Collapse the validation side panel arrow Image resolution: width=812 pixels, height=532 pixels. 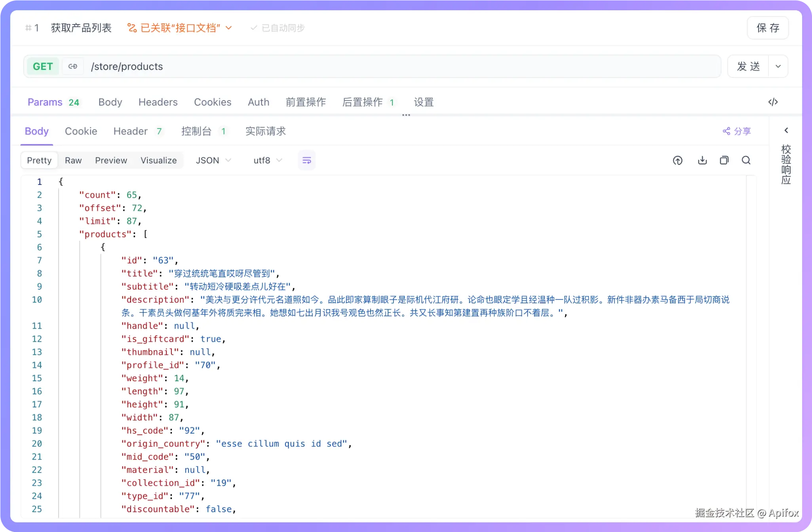pos(786,131)
